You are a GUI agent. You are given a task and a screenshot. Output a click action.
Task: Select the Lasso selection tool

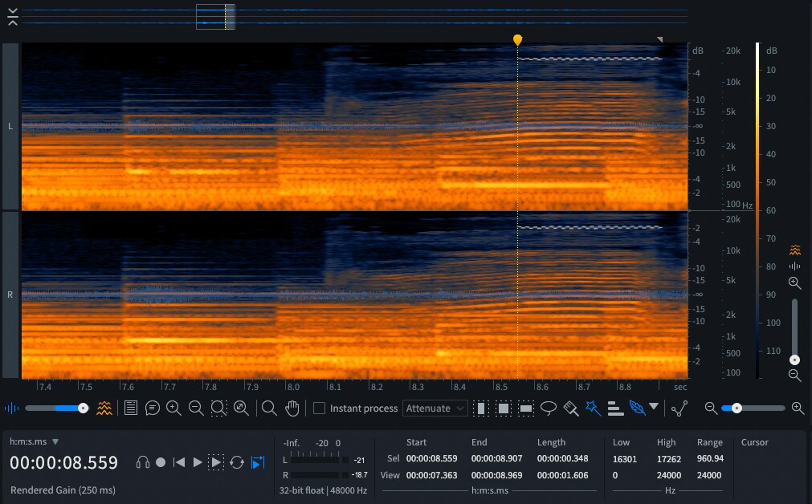[x=549, y=408]
